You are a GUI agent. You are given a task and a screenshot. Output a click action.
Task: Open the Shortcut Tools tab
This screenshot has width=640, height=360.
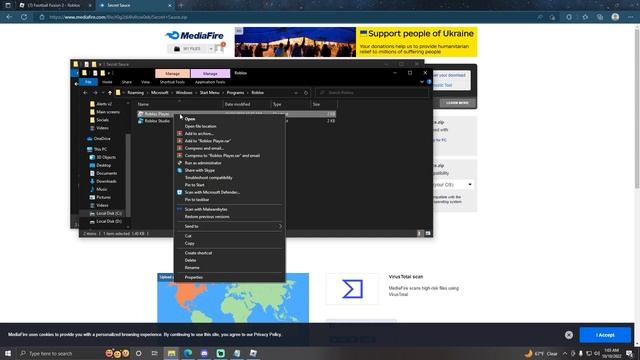[172, 82]
